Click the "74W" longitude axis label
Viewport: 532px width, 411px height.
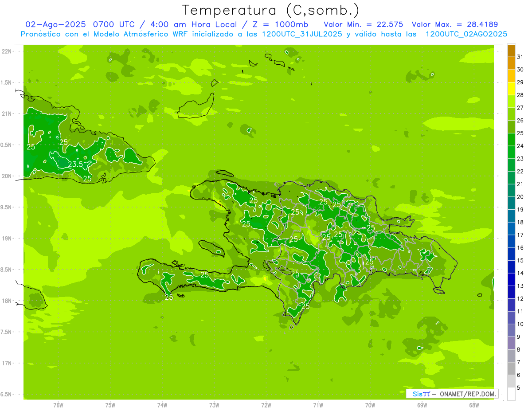pos(162,405)
